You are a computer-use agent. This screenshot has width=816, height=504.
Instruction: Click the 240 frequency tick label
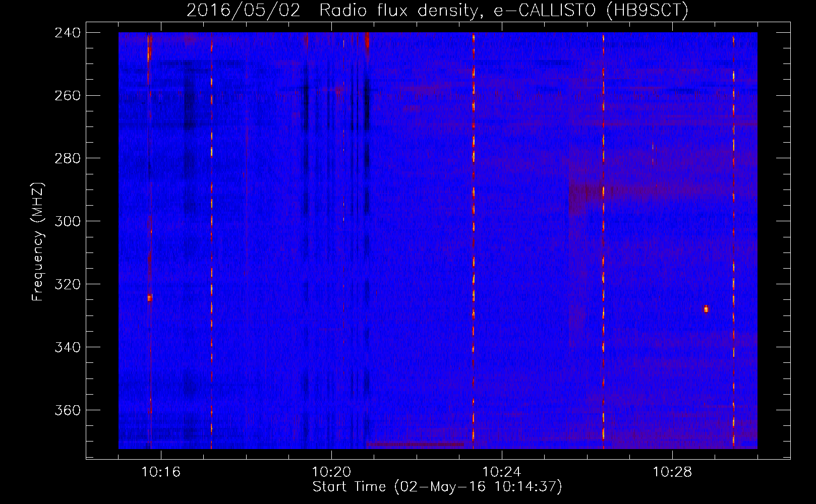tap(67, 33)
